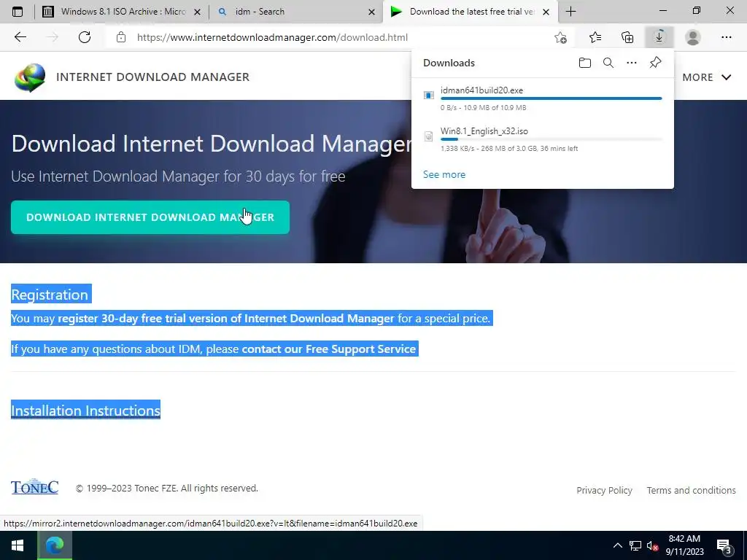View site information lock icon
Screen dimensions: 747x560
click(121, 37)
